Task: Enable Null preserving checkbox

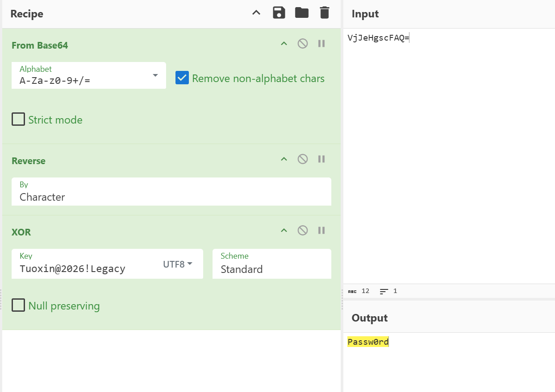Action: [x=18, y=305]
